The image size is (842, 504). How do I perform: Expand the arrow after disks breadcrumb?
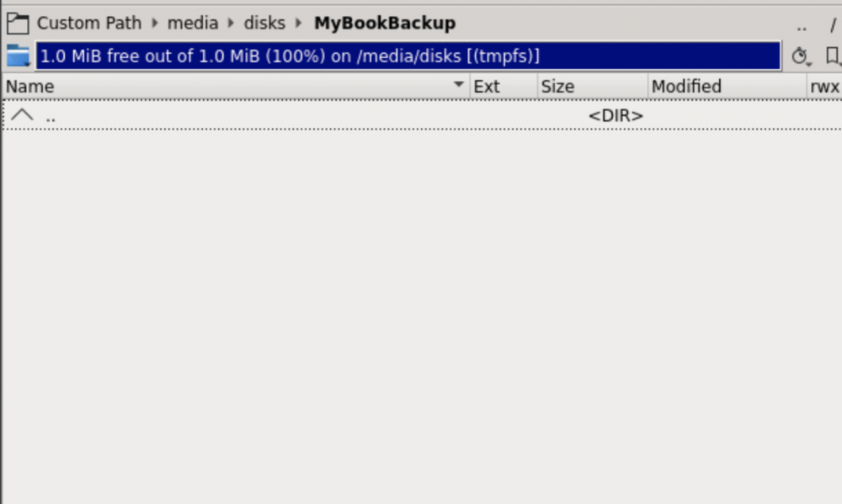[299, 23]
